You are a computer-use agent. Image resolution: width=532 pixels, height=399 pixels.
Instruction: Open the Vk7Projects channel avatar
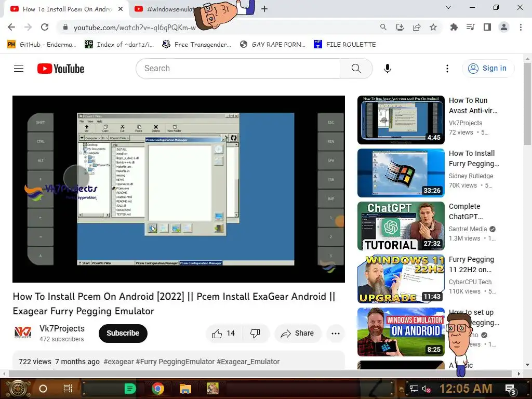23,332
